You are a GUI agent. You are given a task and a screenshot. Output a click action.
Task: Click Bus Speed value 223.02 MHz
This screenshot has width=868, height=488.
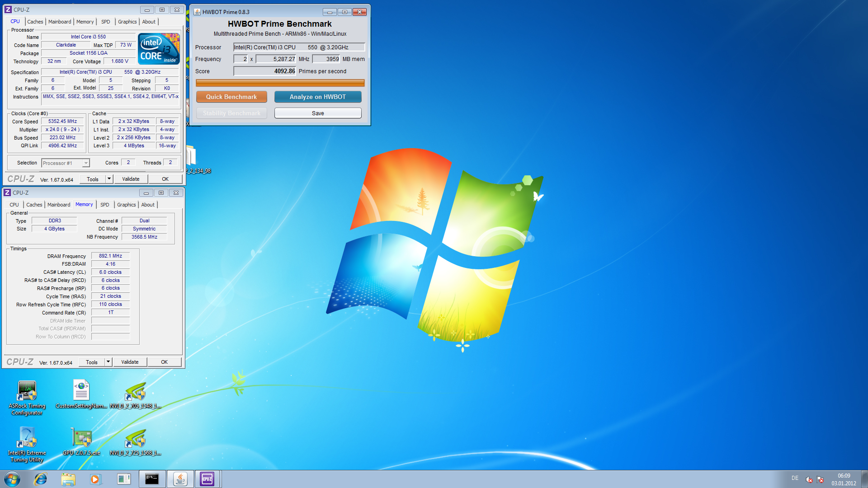coord(62,137)
